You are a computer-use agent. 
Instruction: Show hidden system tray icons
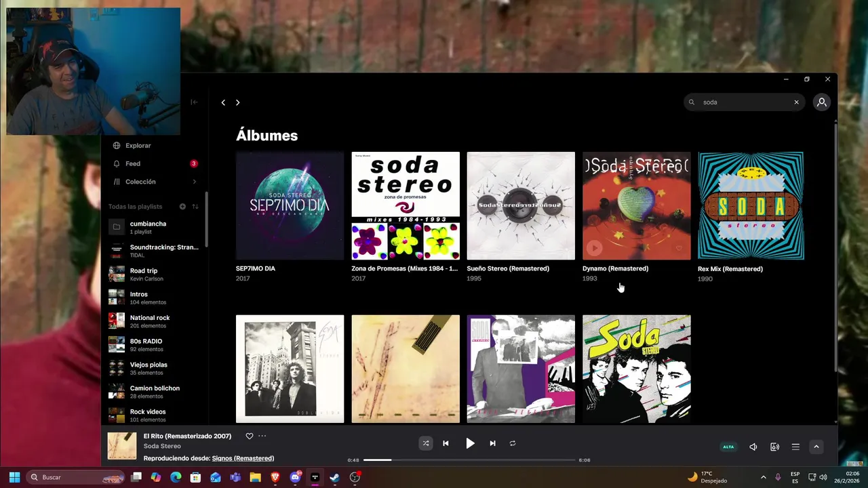point(763,477)
